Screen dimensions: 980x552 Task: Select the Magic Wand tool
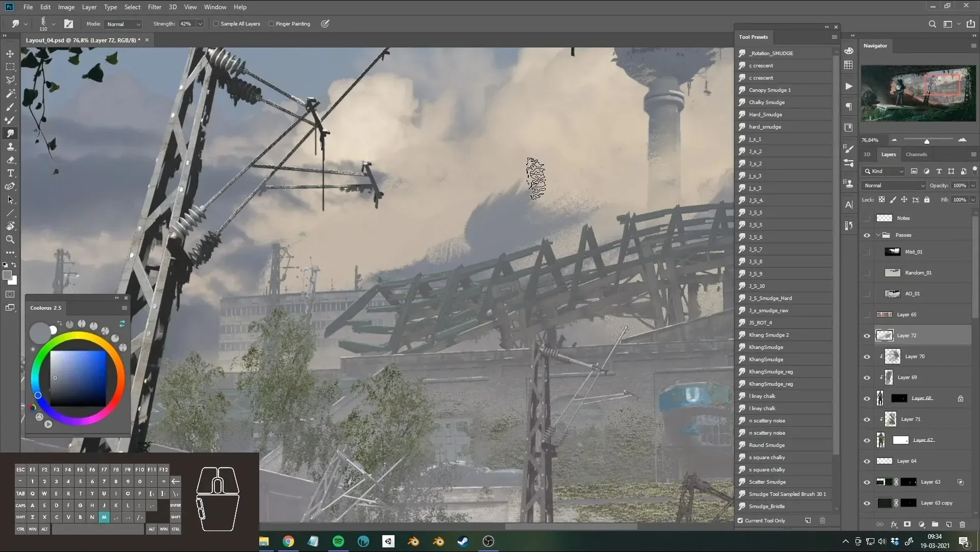[10, 93]
